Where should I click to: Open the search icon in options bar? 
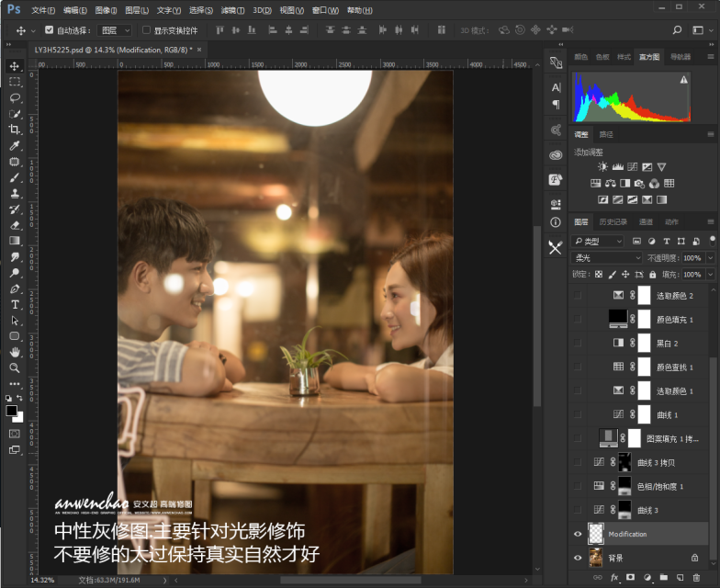(x=677, y=29)
